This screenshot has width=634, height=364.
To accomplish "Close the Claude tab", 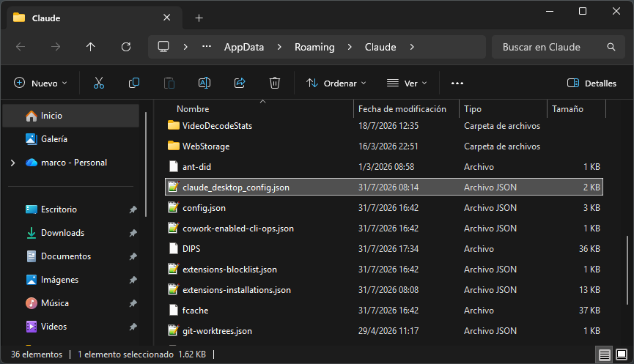I will click(166, 18).
